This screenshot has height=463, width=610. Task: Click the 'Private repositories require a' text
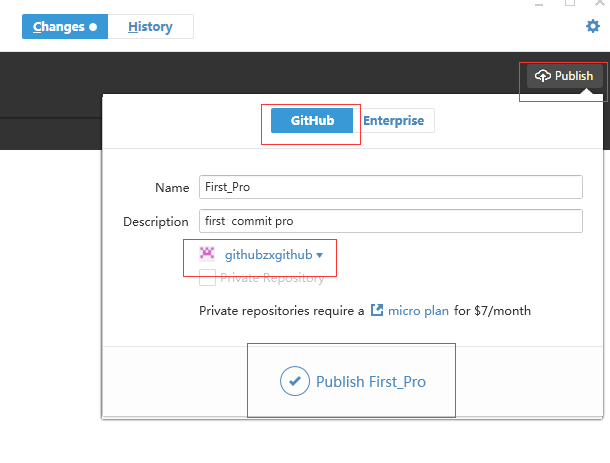[x=281, y=311]
